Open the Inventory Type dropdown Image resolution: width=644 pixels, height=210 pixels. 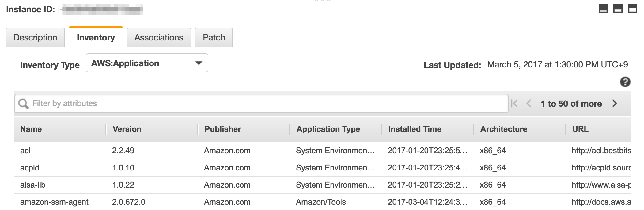pyautogui.click(x=147, y=63)
